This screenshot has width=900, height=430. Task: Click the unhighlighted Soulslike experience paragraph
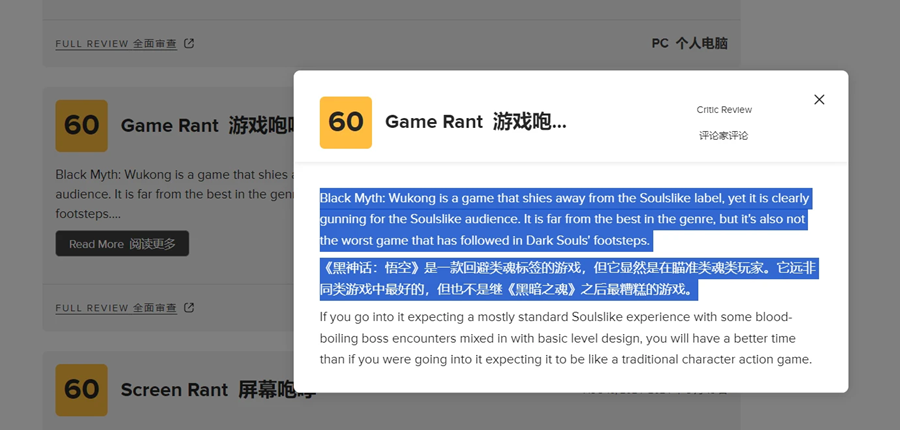pyautogui.click(x=566, y=339)
